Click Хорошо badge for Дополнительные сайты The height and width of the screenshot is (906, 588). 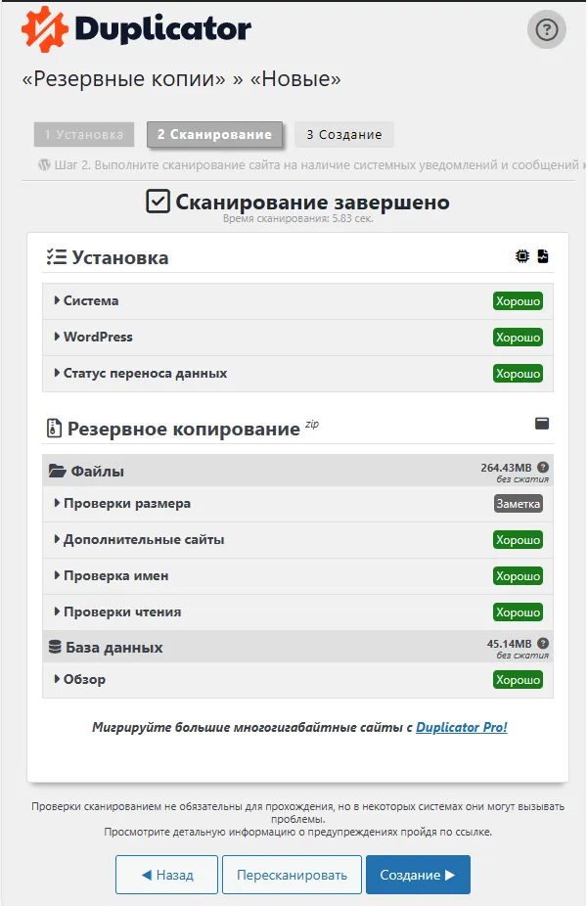point(519,540)
